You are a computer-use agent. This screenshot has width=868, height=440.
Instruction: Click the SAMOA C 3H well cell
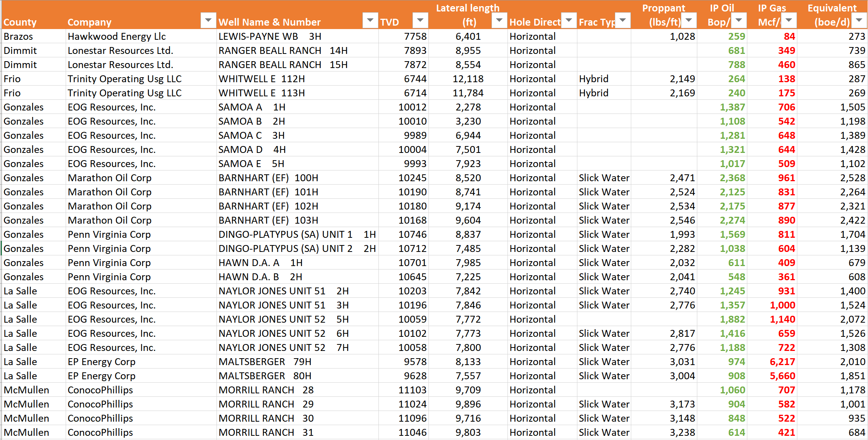tap(298, 135)
